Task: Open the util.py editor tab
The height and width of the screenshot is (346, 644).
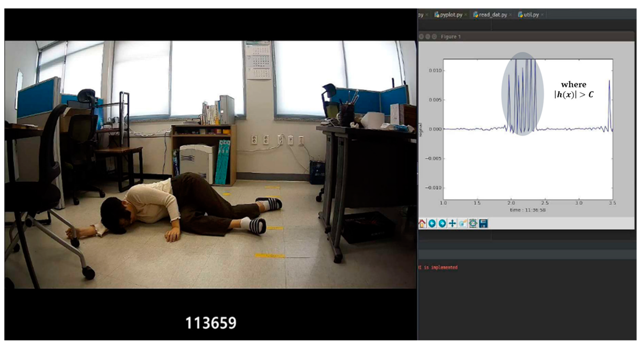Action: 531,15
